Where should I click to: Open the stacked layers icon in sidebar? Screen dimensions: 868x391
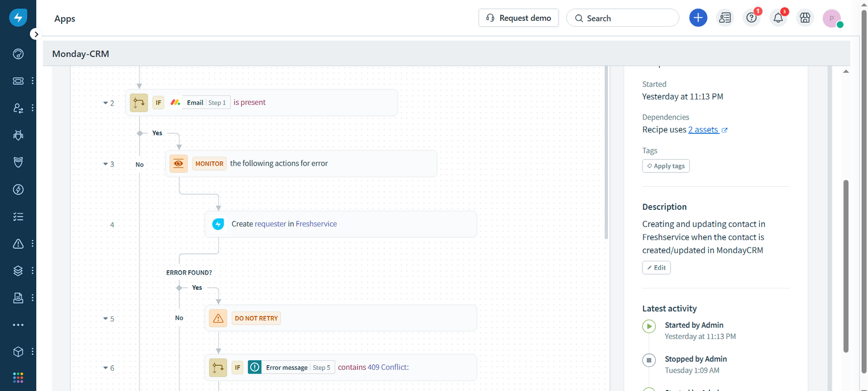pos(18,271)
